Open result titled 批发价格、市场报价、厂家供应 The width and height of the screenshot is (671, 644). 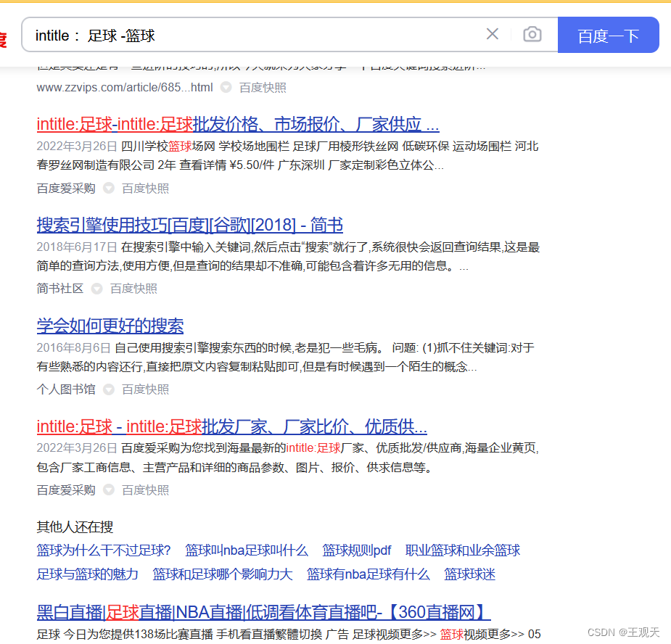[238, 125]
